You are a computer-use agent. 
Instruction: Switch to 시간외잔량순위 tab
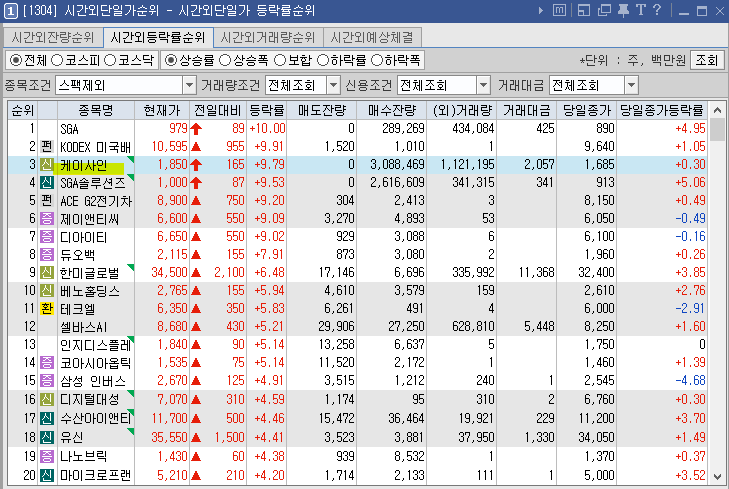(x=53, y=37)
